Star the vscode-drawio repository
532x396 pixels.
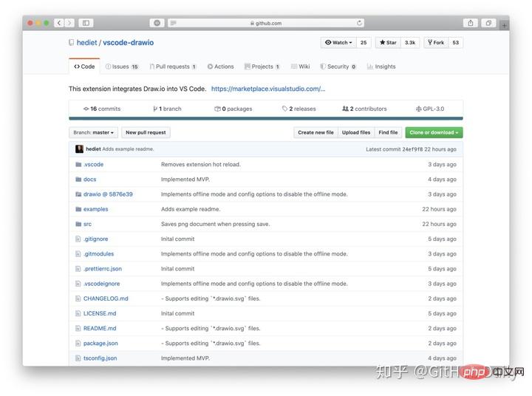coord(388,42)
